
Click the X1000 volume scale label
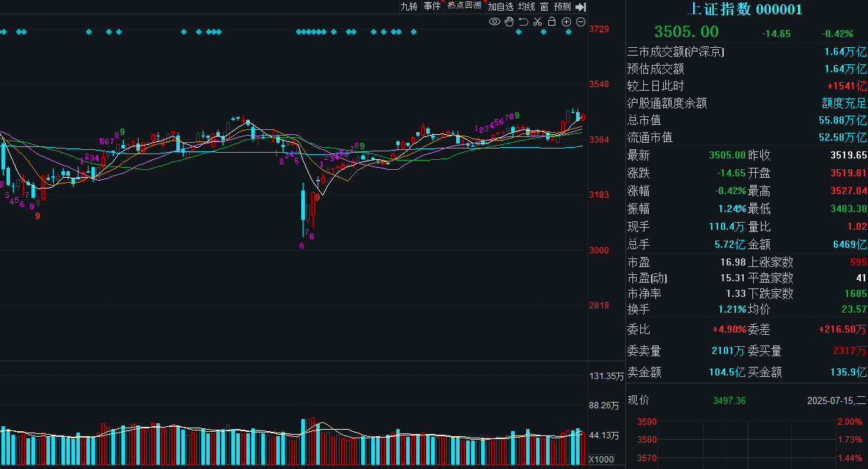coord(601,459)
